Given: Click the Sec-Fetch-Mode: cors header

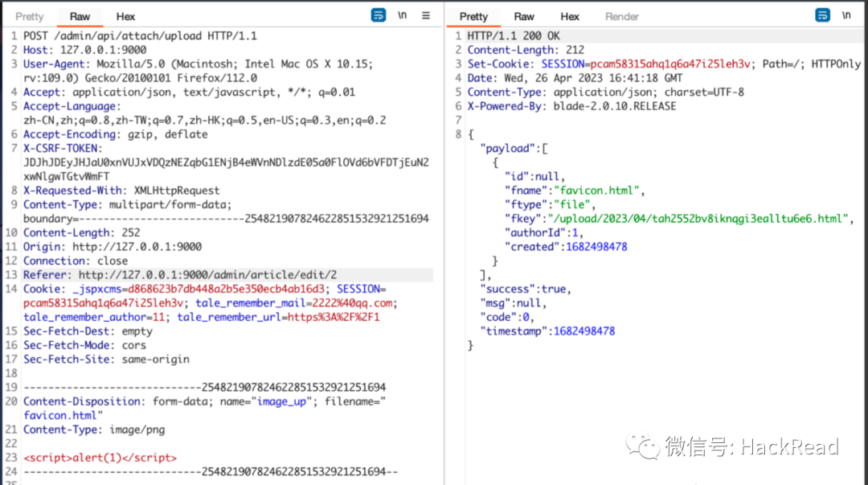Looking at the screenshot, I should (x=84, y=345).
